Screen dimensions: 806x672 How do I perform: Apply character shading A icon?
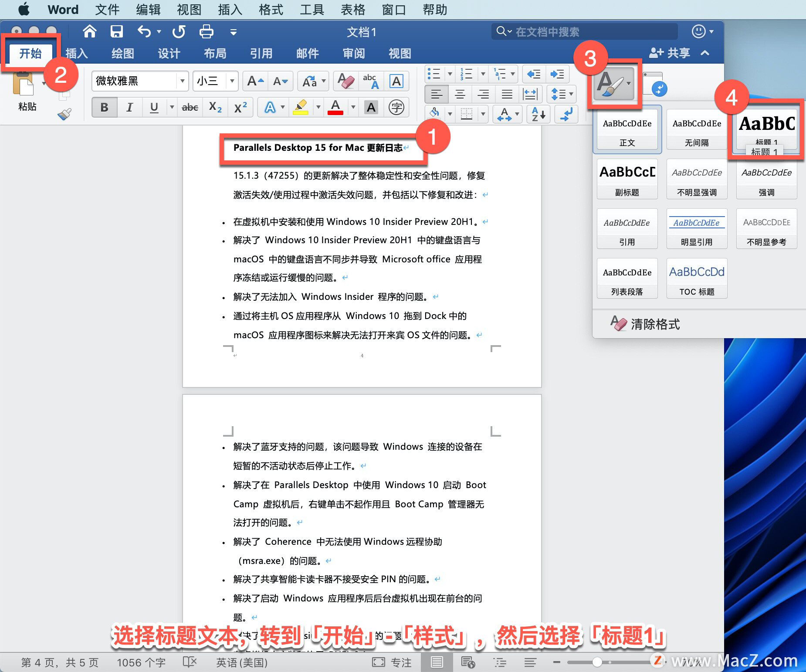[371, 107]
